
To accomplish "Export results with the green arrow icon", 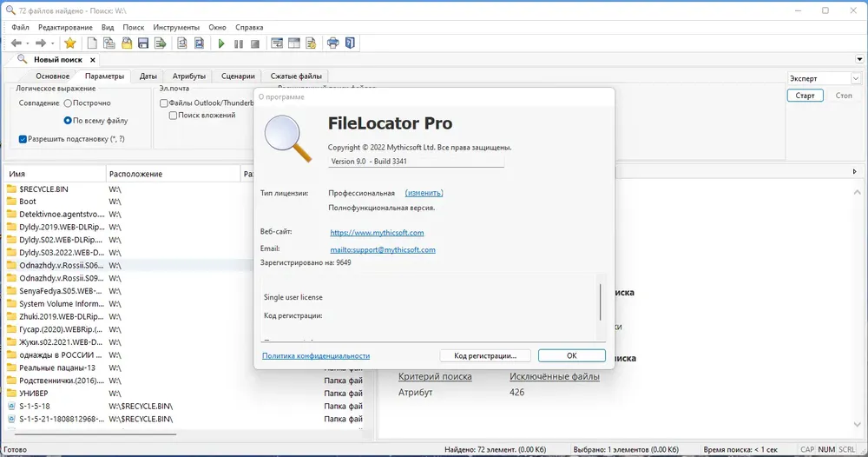I will coord(161,43).
